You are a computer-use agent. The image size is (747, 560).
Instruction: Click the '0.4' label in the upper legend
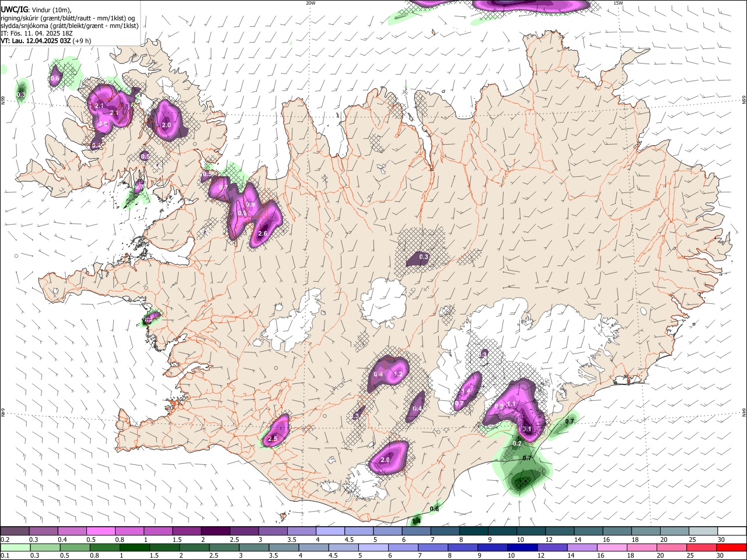(x=62, y=540)
